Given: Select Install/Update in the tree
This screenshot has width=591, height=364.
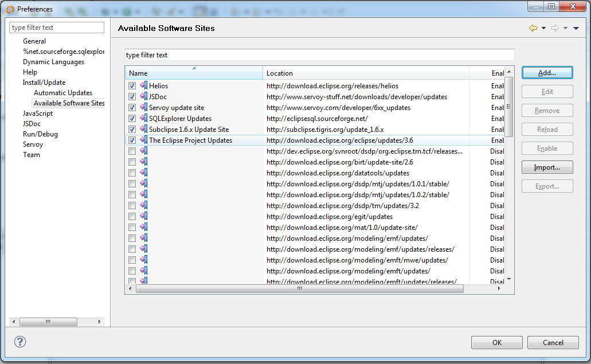Looking at the screenshot, I should point(44,82).
